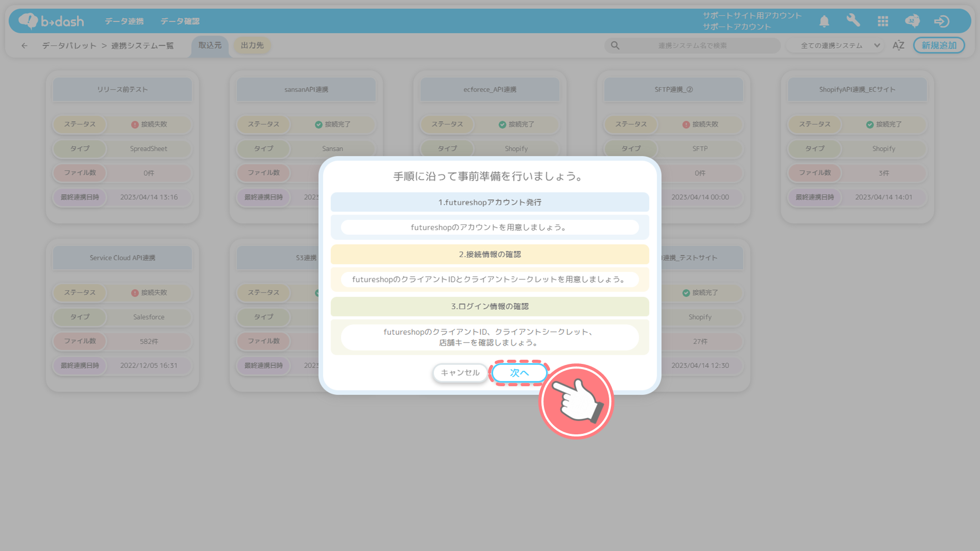Image resolution: width=980 pixels, height=551 pixels.
Task: Click 接続失敗 status in Service Cloud card
Action: coord(148,293)
